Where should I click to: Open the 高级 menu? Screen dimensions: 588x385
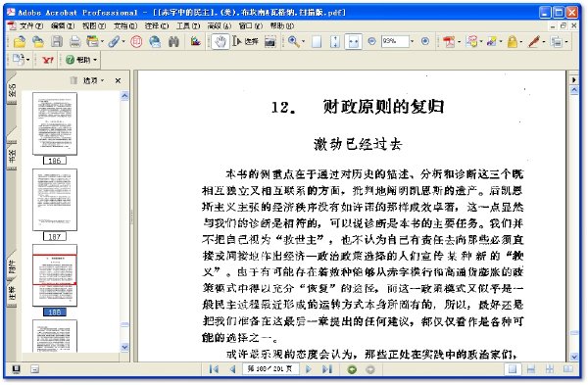tap(219, 25)
